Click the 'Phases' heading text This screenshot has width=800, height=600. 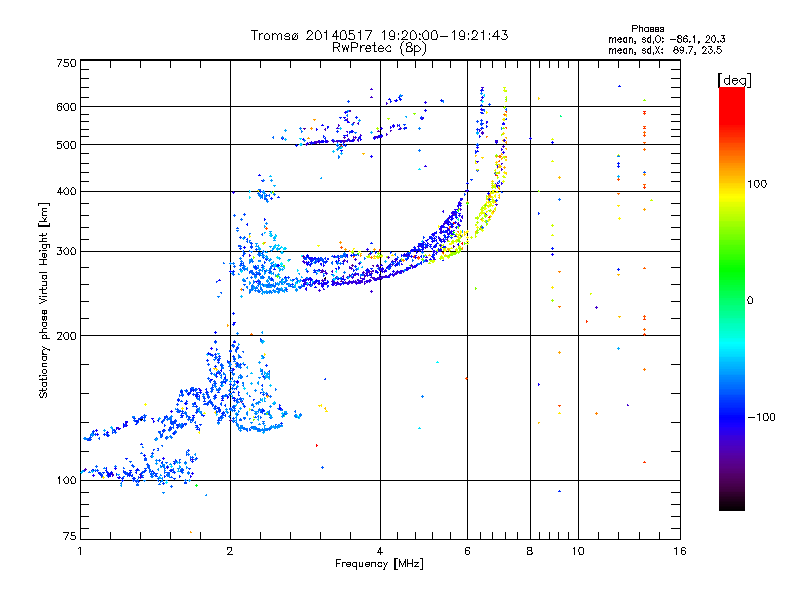click(x=647, y=29)
